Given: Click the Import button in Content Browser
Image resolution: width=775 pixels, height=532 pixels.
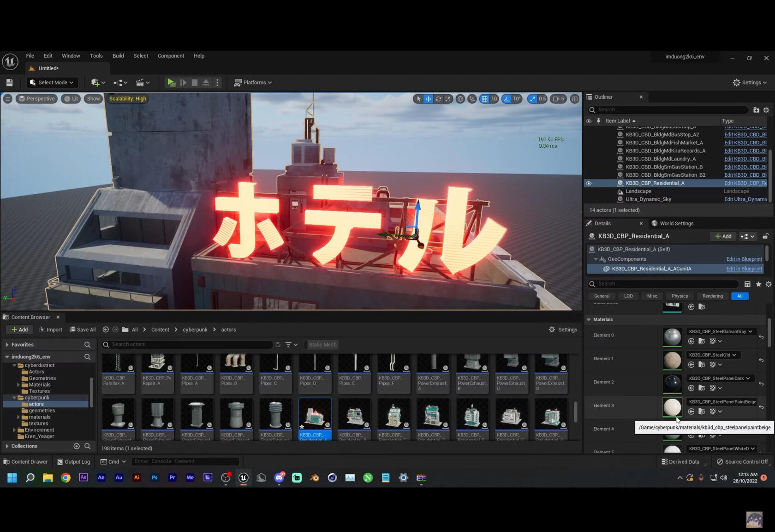Looking at the screenshot, I should 51,329.
